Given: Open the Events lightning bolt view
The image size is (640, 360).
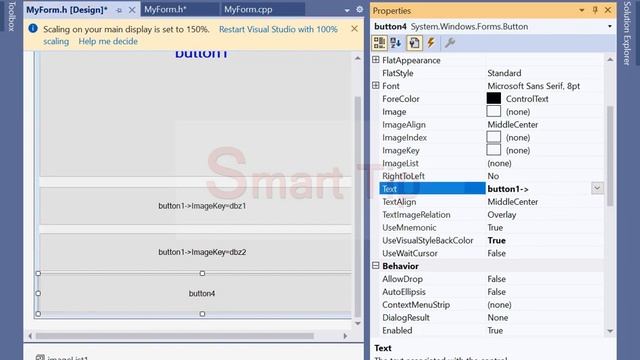Looking at the screenshot, I should pyautogui.click(x=431, y=43).
